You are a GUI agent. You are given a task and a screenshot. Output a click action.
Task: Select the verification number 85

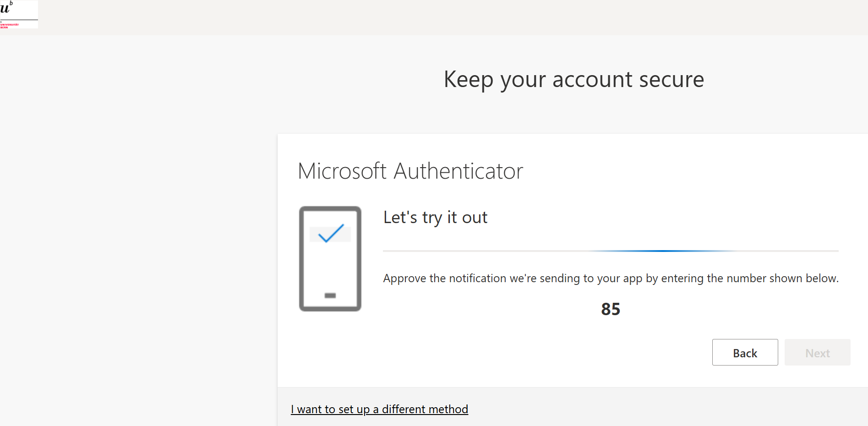(x=611, y=309)
